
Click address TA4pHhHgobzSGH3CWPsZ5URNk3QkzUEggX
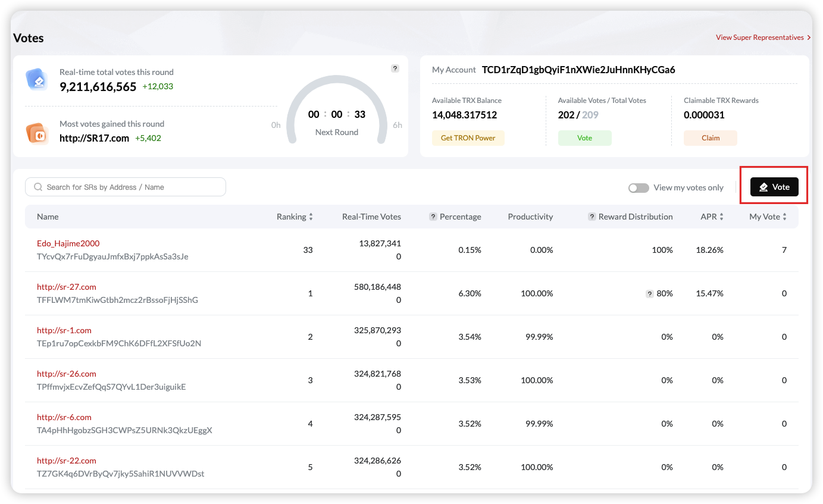click(124, 430)
